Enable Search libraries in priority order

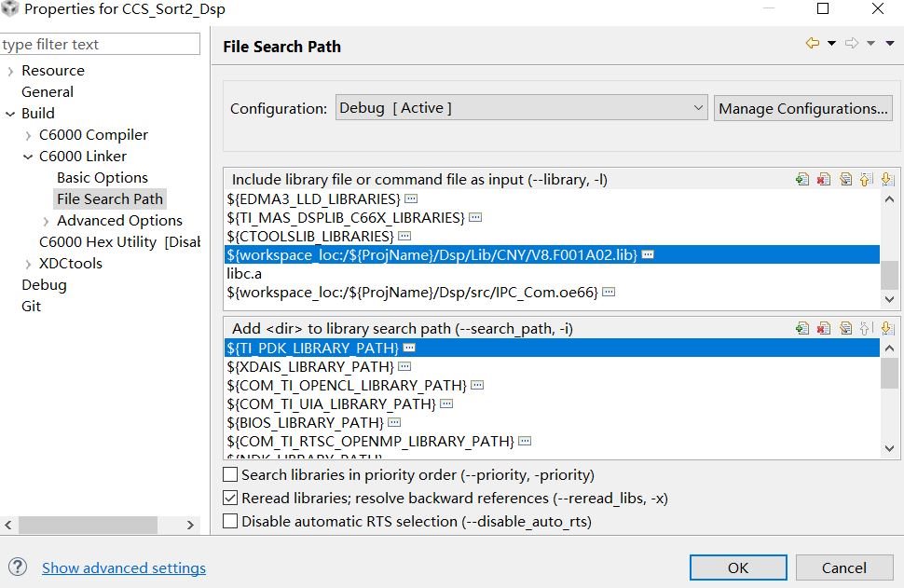point(231,475)
